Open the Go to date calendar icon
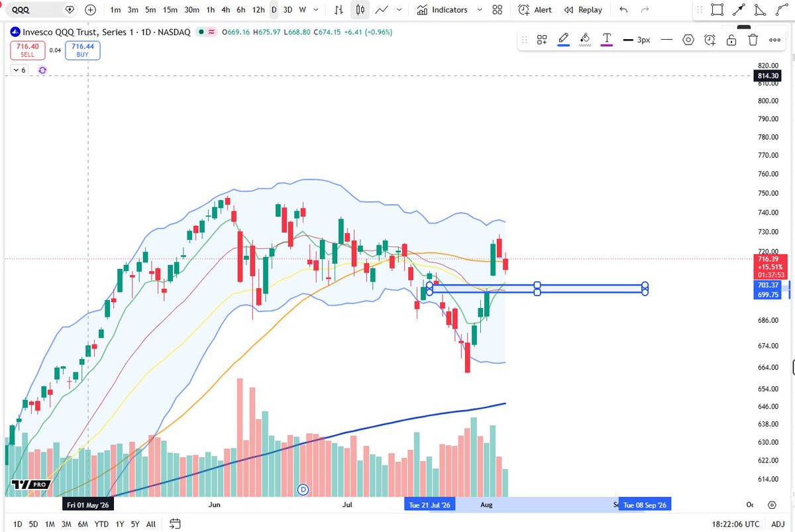795x532 pixels. click(x=175, y=524)
